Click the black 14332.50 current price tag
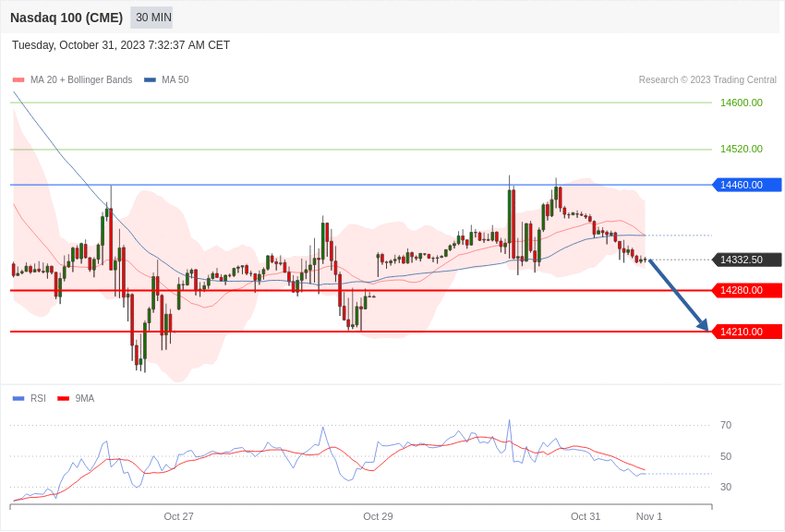Screen dimensions: 785x532 pyautogui.click(x=747, y=260)
